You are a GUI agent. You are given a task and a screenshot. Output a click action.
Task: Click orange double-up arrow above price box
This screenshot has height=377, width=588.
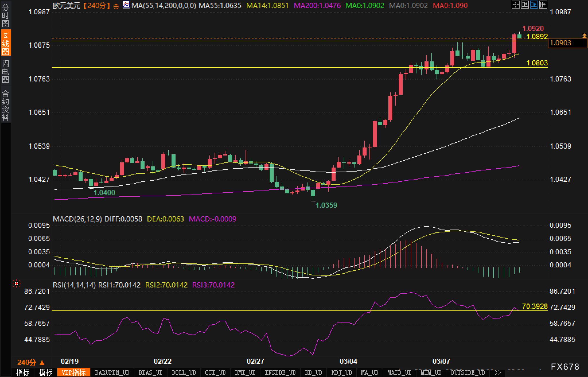pyautogui.click(x=584, y=36)
